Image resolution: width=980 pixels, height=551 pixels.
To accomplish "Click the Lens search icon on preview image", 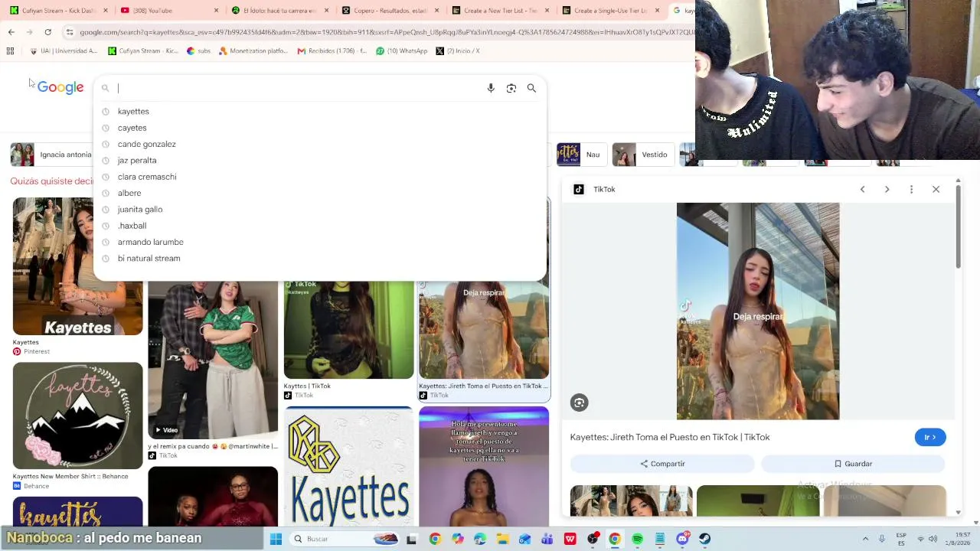I will click(x=579, y=403).
